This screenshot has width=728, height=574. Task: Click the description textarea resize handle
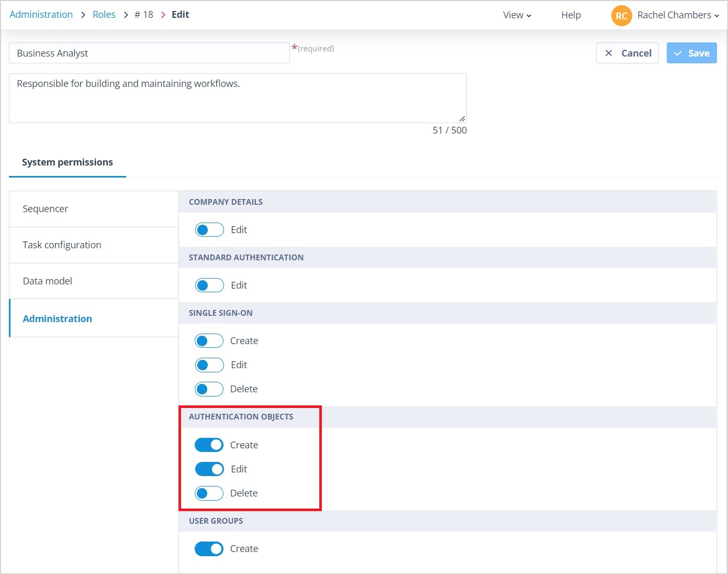click(462, 119)
